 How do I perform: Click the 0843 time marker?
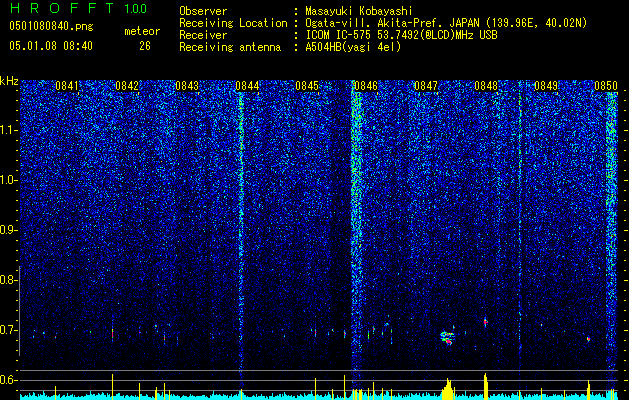click(x=187, y=86)
